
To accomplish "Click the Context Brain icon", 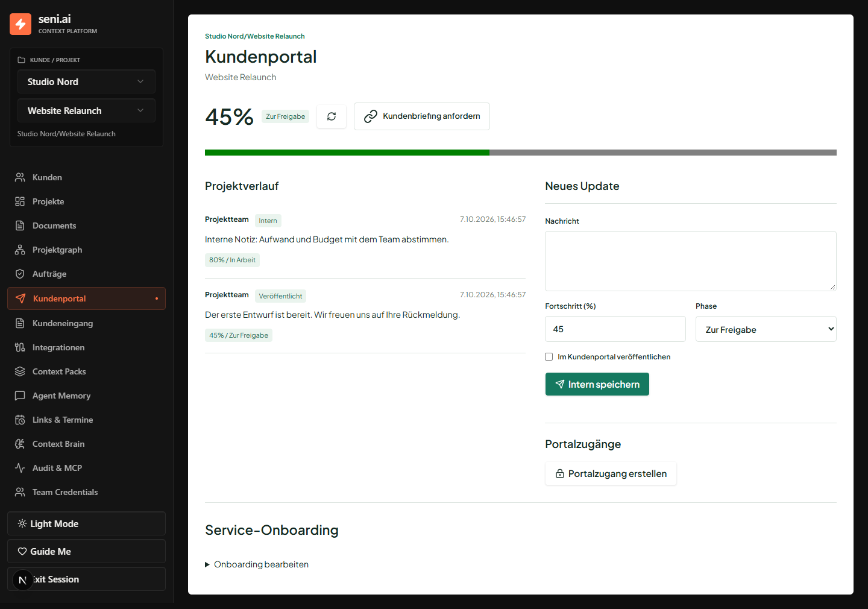I will (20, 444).
